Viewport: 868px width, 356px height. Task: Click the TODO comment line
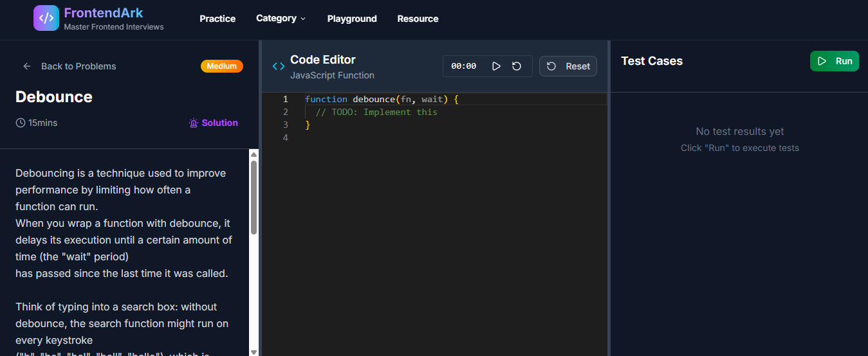point(376,112)
